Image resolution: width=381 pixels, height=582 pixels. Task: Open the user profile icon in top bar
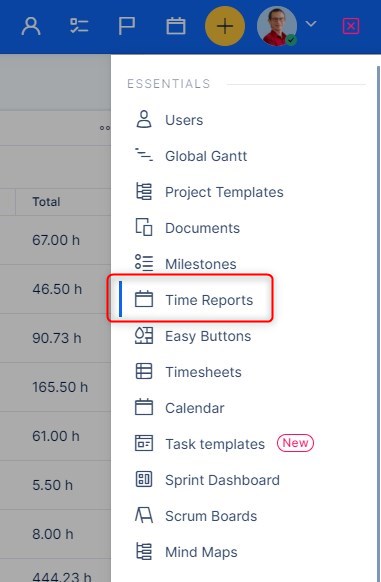[31, 26]
